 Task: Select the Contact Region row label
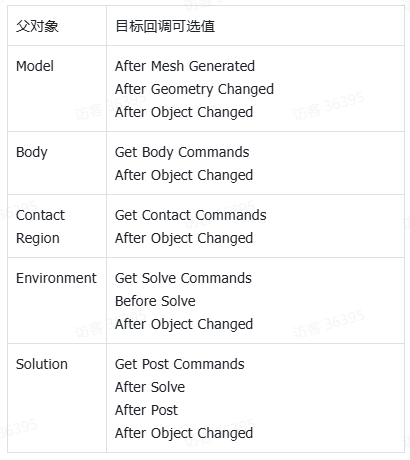(x=40, y=227)
